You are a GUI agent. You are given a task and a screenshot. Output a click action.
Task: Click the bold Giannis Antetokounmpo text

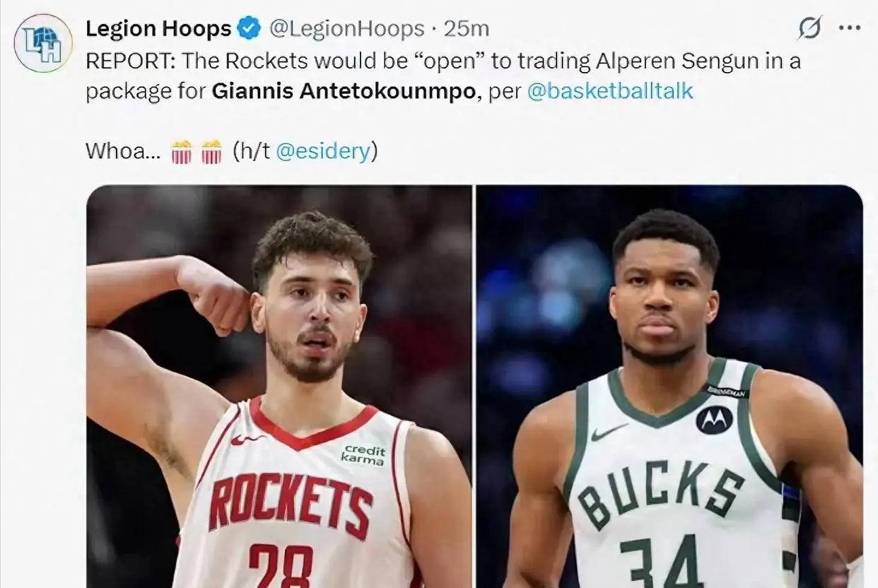click(344, 92)
